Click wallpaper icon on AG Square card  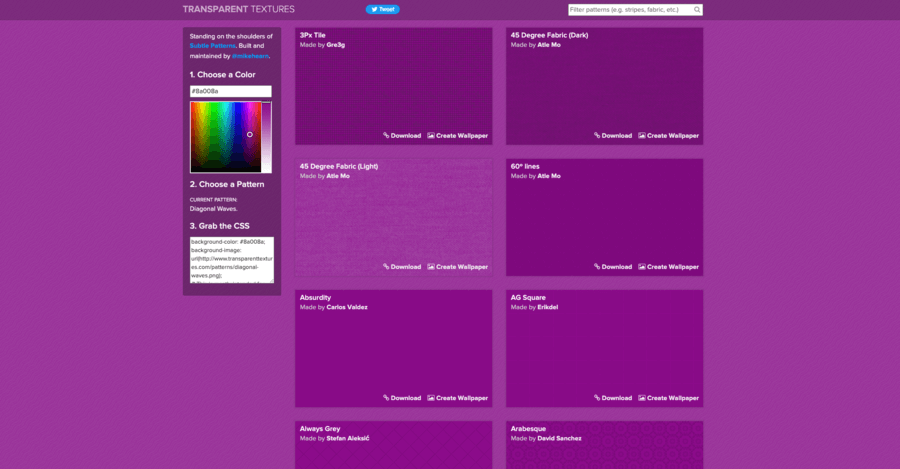coord(642,397)
